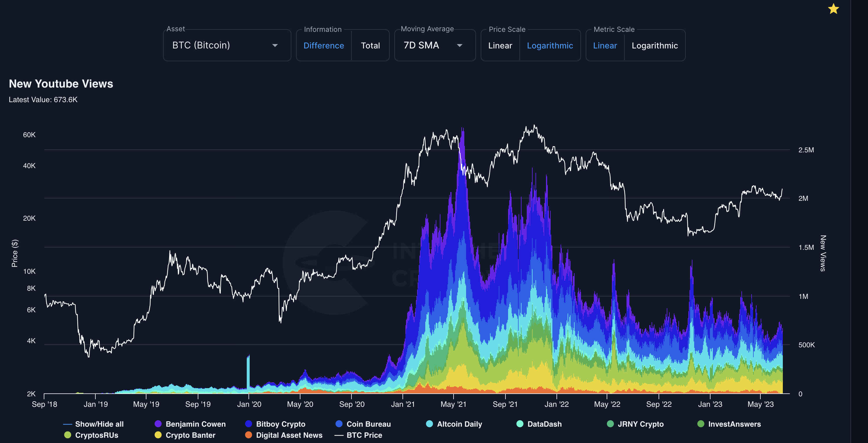Hide the DataDash legend marker
The width and height of the screenshot is (868, 443).
pos(519,424)
